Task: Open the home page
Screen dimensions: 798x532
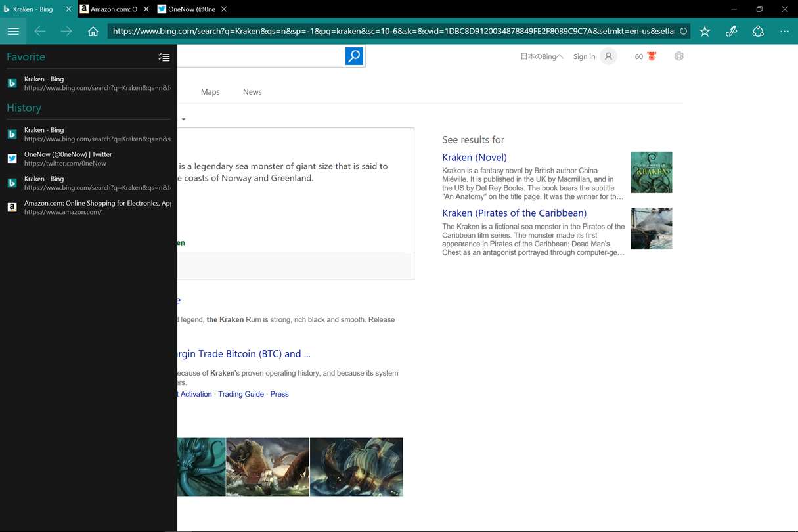Action: (93, 31)
